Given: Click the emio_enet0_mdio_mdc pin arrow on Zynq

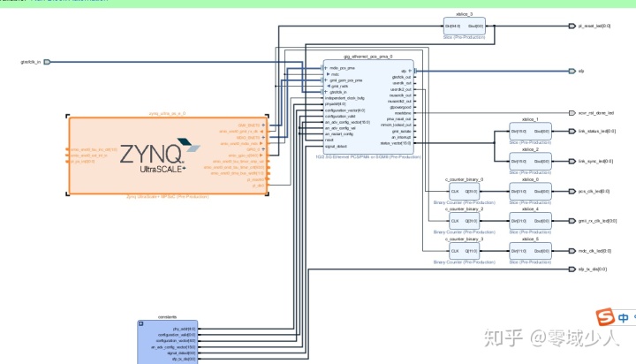Looking at the screenshot, I should 261,143.
